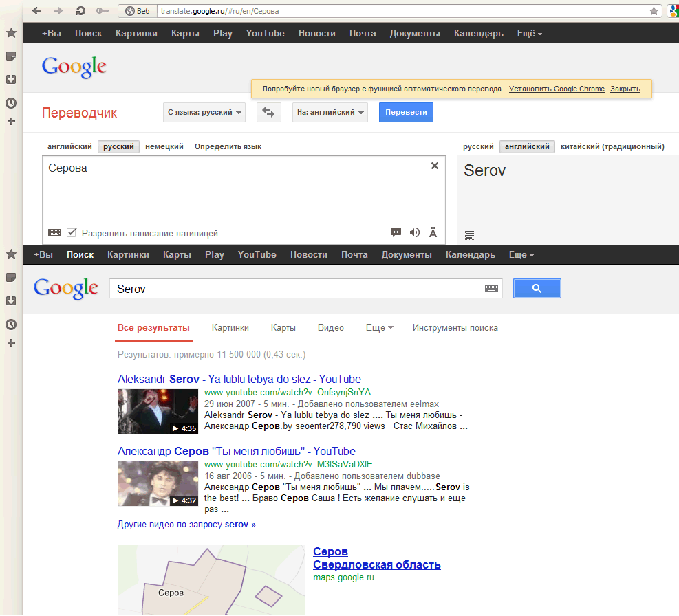The width and height of the screenshot is (679, 616).
Task: Select 'китайский (традиционный)' target language
Action: click(x=612, y=146)
